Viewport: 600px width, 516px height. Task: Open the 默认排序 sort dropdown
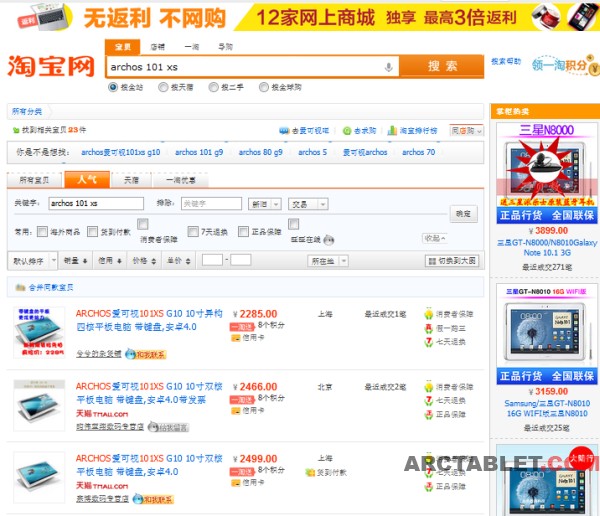(x=33, y=261)
